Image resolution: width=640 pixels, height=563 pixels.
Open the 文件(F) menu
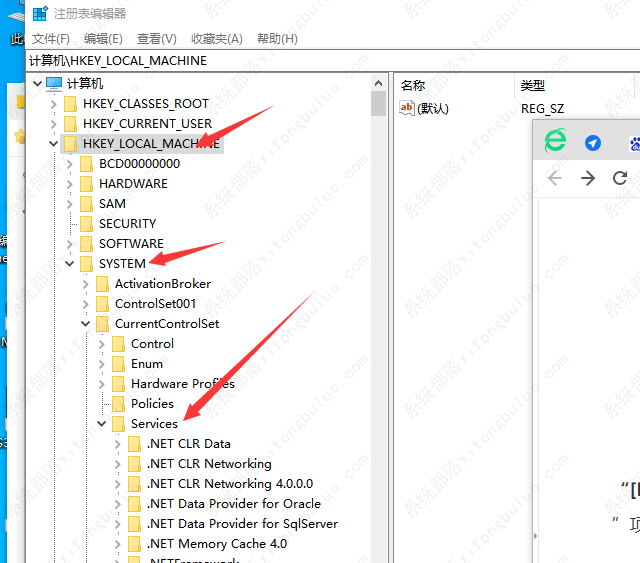(x=50, y=38)
